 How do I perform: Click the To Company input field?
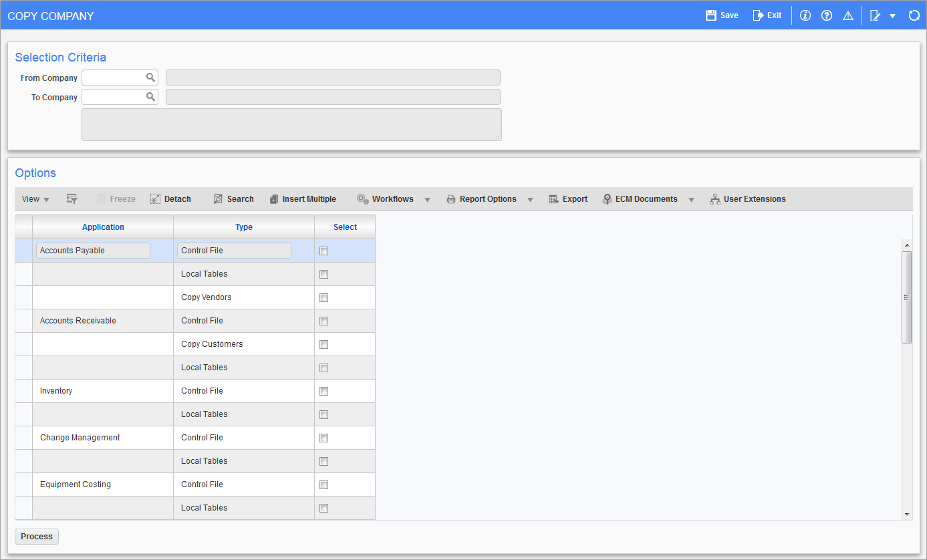point(120,97)
